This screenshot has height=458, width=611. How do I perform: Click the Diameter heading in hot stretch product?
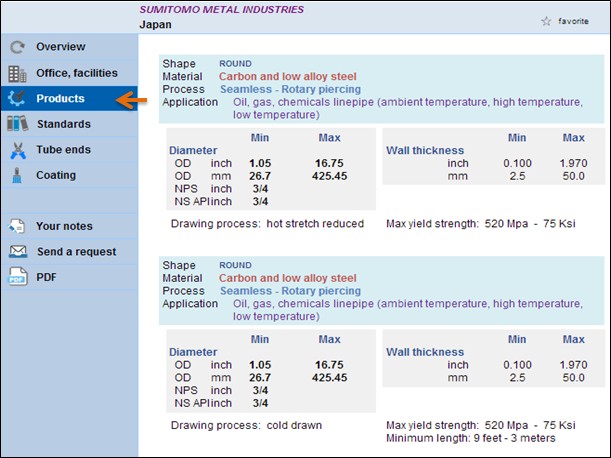click(193, 150)
